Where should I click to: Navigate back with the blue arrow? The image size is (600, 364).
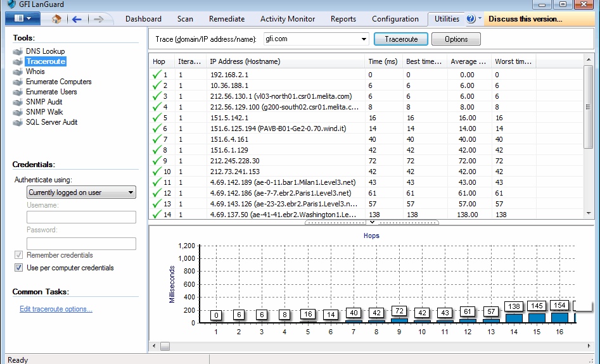(x=77, y=19)
